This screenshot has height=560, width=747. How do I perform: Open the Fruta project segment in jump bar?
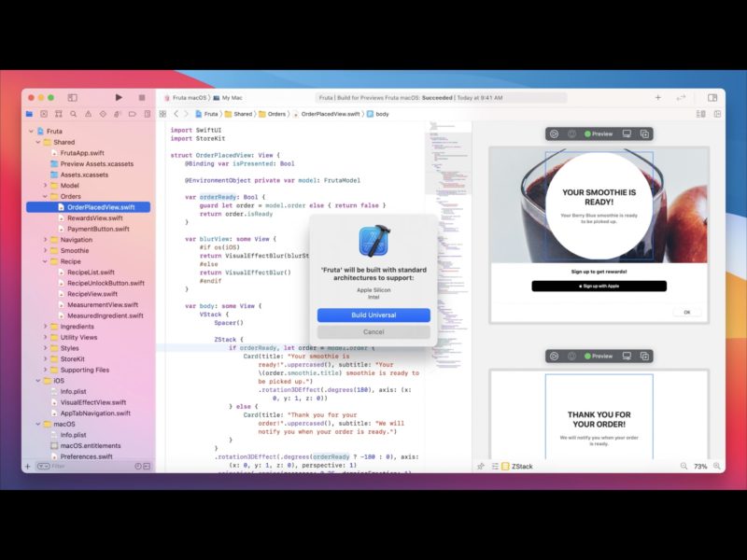coord(206,114)
